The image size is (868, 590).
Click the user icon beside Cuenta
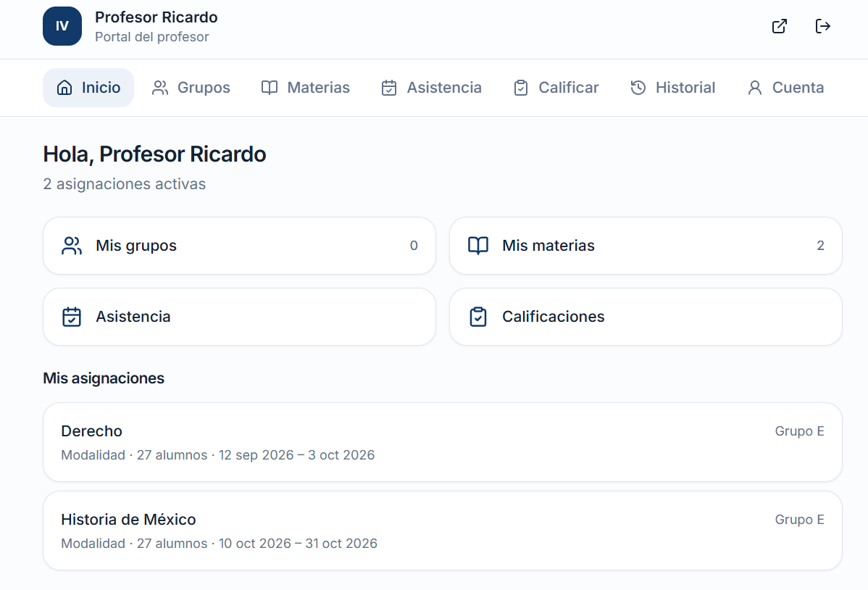point(754,88)
